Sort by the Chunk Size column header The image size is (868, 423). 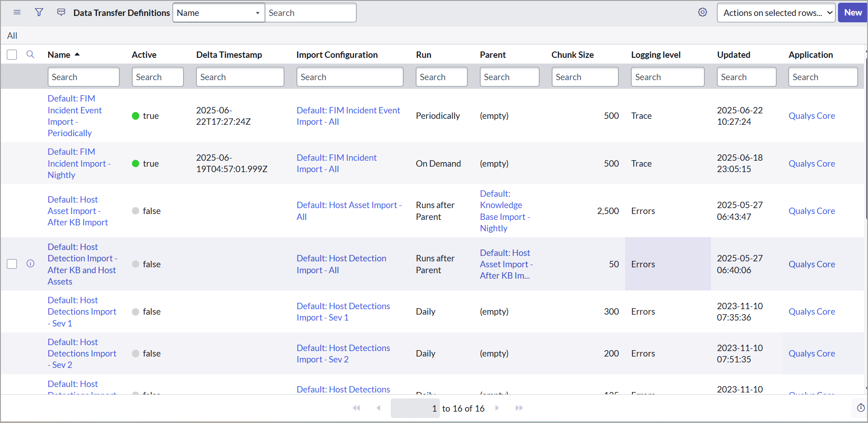click(572, 55)
